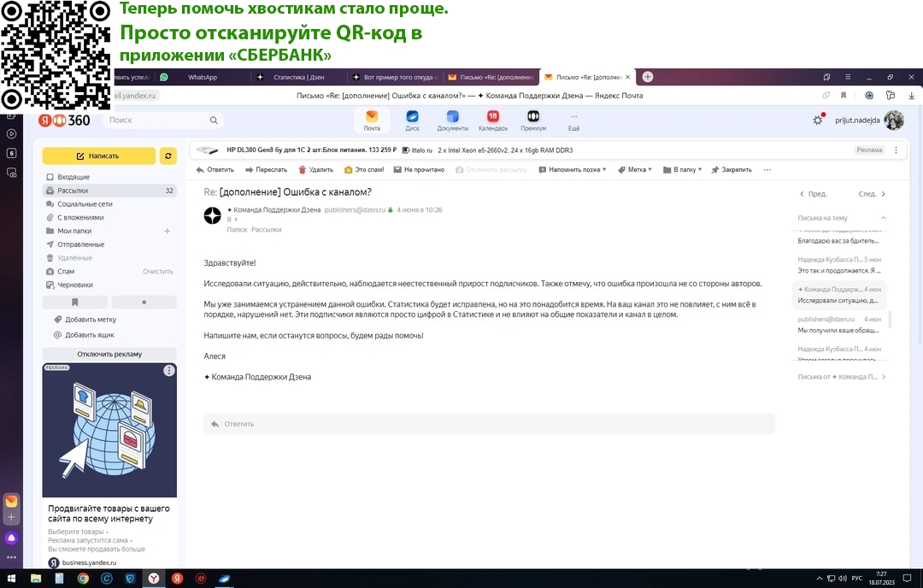The height and width of the screenshot is (588, 923).
Task: Collapse the Письма на тему panel
Action: point(883,218)
